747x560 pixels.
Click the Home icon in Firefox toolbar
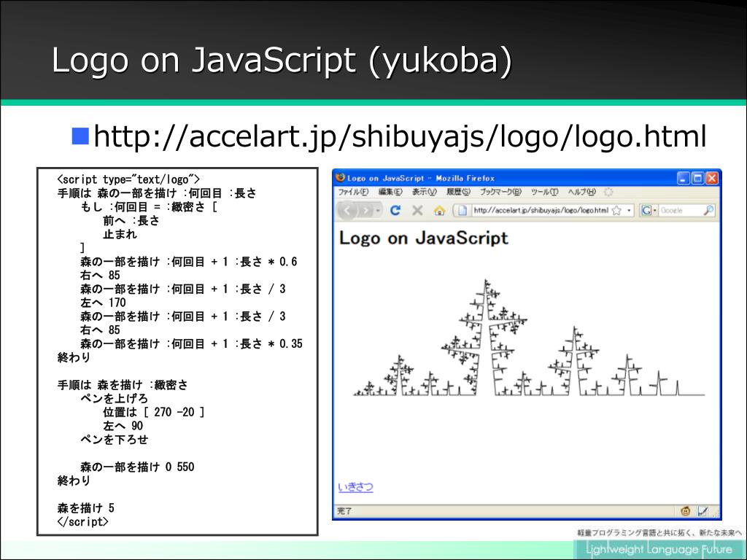pyautogui.click(x=439, y=211)
